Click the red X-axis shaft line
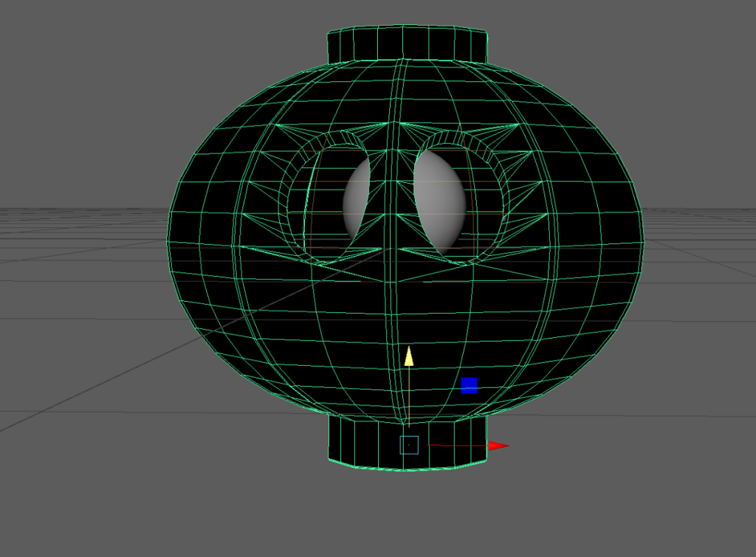The height and width of the screenshot is (557, 756). [458, 446]
